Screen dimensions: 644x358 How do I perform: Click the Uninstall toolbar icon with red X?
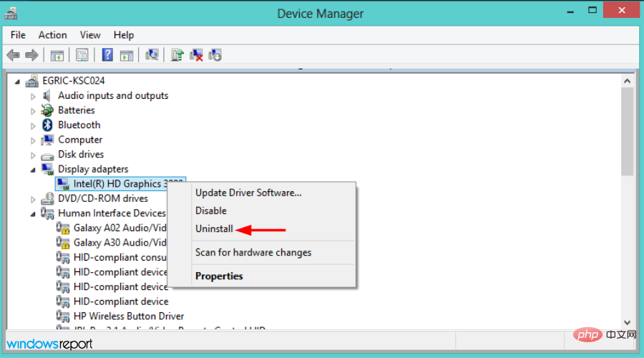pyautogui.click(x=196, y=55)
